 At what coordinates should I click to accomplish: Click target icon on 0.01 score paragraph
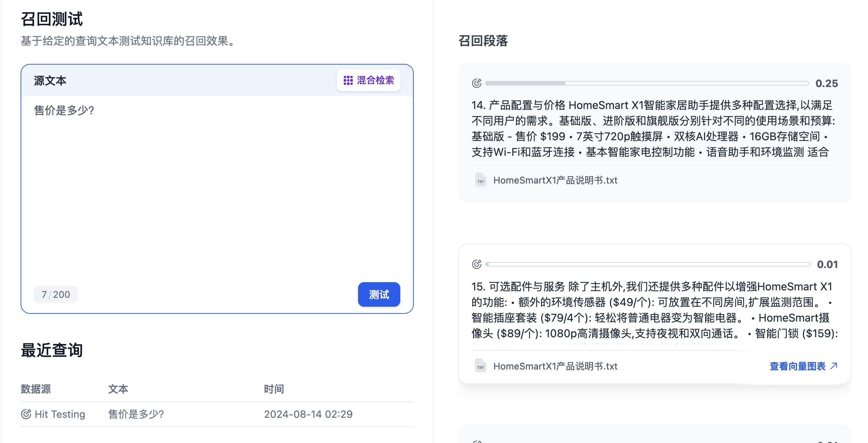point(477,264)
